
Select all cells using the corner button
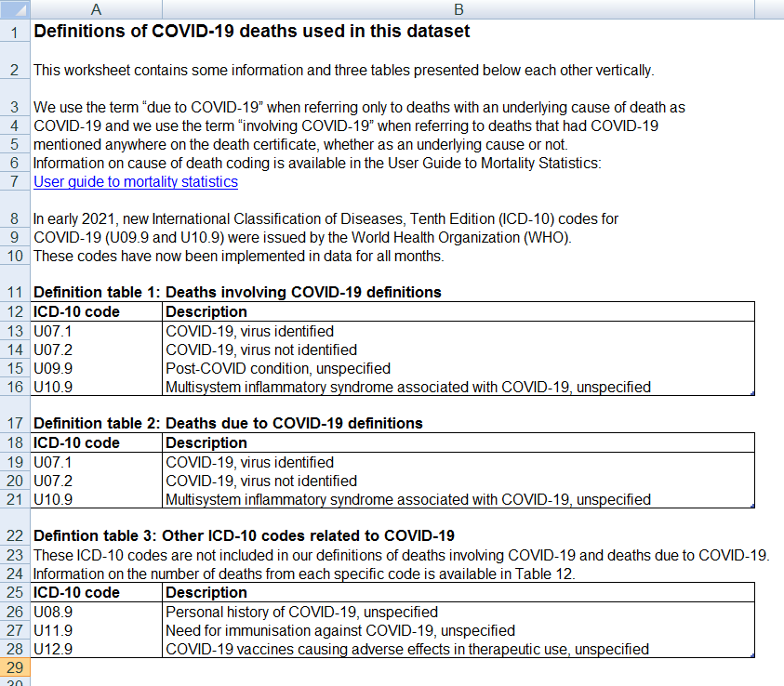click(x=15, y=9)
